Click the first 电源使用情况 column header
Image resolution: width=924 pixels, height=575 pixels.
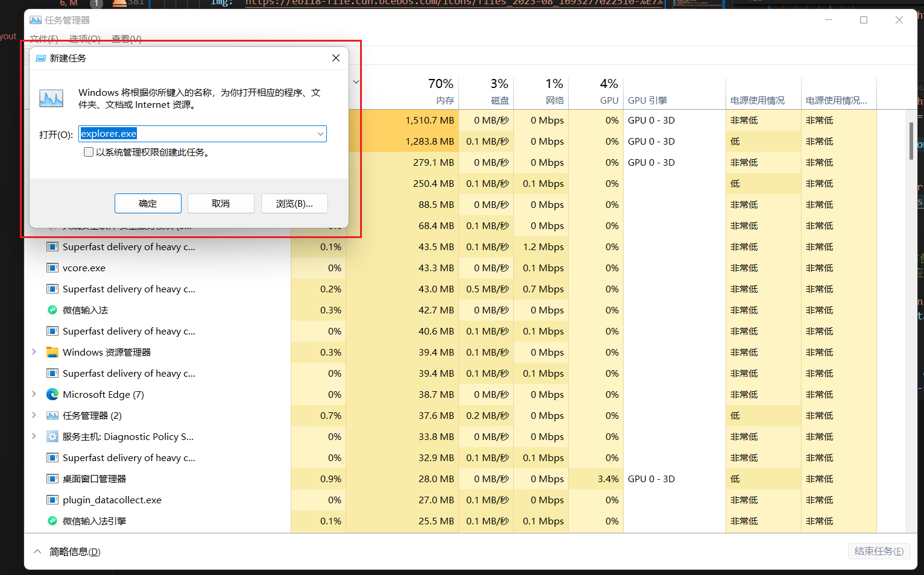[764, 92]
